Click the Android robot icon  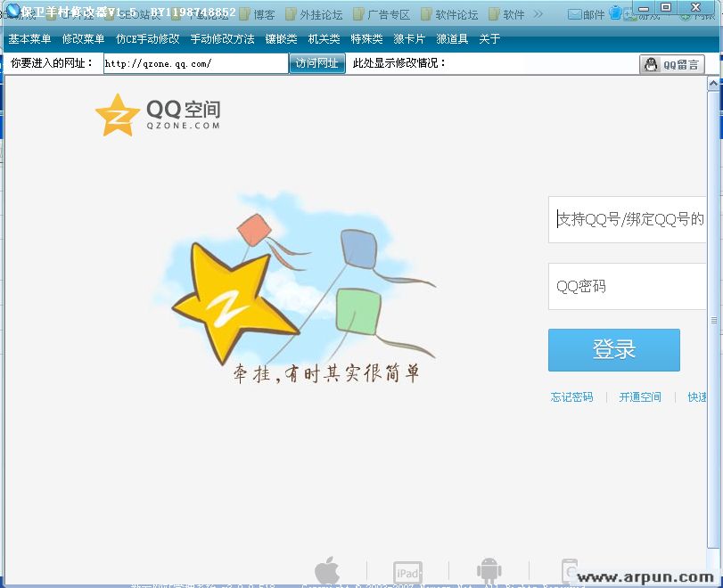(x=489, y=570)
